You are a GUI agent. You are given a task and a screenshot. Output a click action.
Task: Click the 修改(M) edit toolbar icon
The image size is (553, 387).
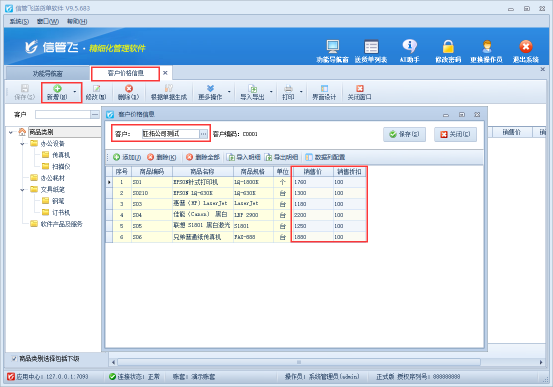(96, 88)
